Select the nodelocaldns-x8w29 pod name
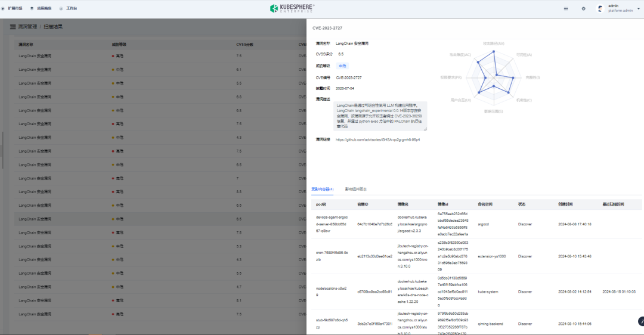 point(331,291)
